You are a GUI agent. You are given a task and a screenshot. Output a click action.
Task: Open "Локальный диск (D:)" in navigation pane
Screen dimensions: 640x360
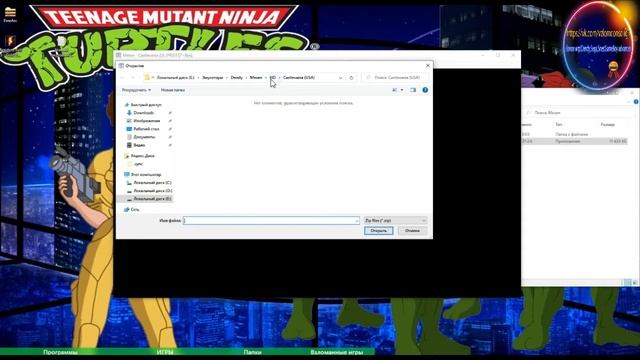pos(152,191)
